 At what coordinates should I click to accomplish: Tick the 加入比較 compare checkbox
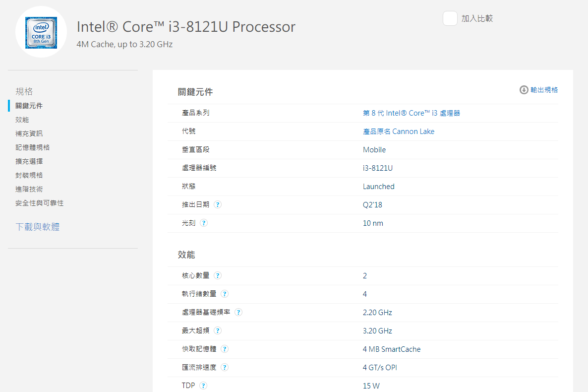pos(450,18)
